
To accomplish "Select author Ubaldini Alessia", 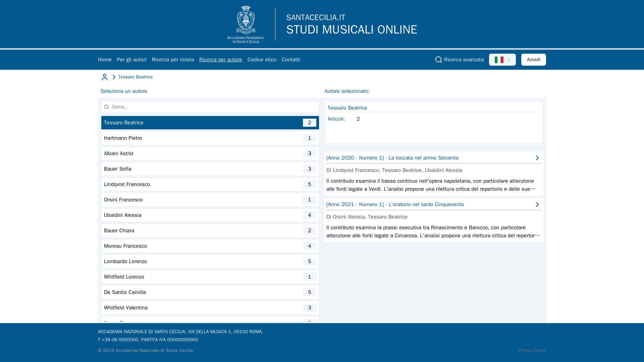I will coord(210,215).
